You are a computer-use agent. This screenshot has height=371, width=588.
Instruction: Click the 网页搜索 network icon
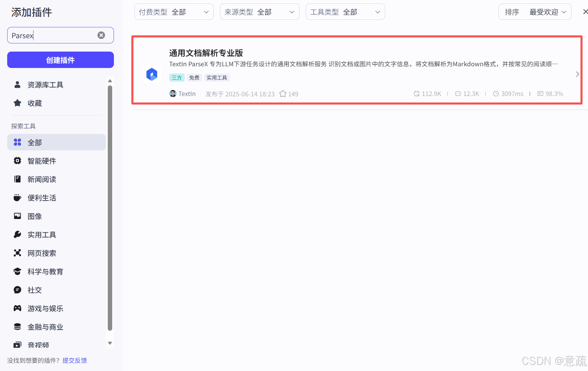click(x=17, y=253)
